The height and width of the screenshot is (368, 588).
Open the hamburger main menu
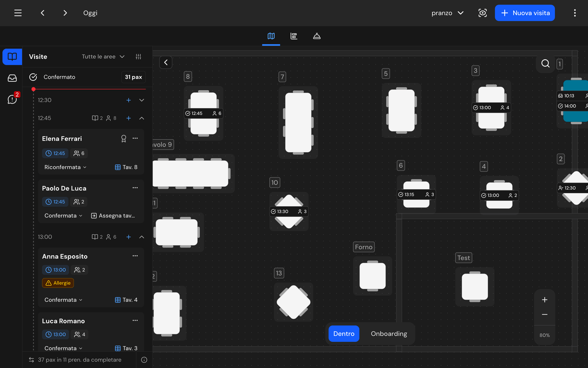(18, 13)
